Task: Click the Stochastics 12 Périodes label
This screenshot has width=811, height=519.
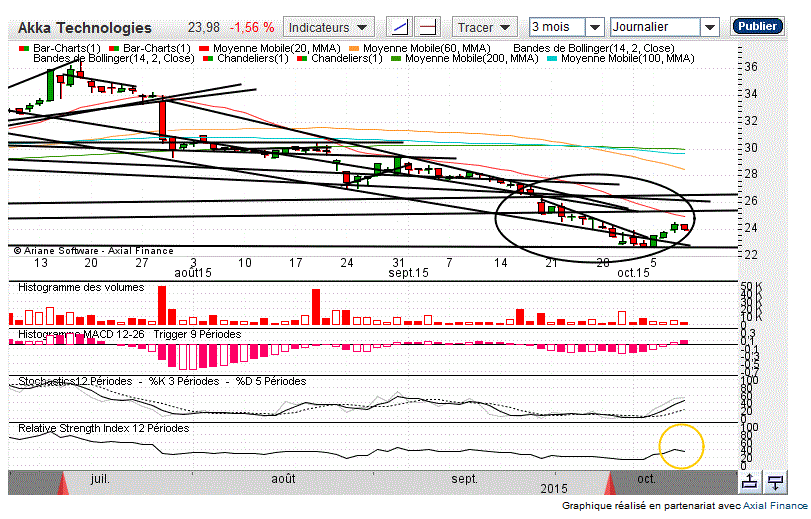Action: [75, 381]
